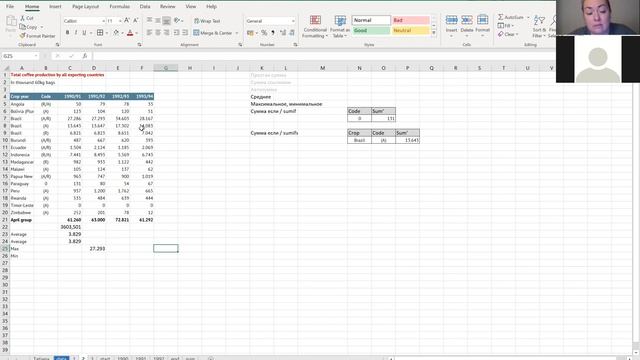Open Format as Table gallery
Screen dimensions: 640x360
click(x=340, y=27)
